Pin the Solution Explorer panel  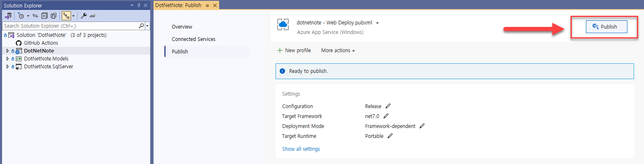click(x=139, y=5)
